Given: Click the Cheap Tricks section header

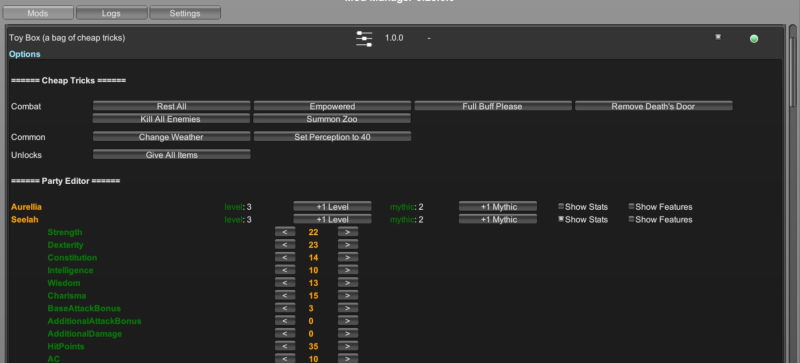Looking at the screenshot, I should pyautogui.click(x=68, y=81).
